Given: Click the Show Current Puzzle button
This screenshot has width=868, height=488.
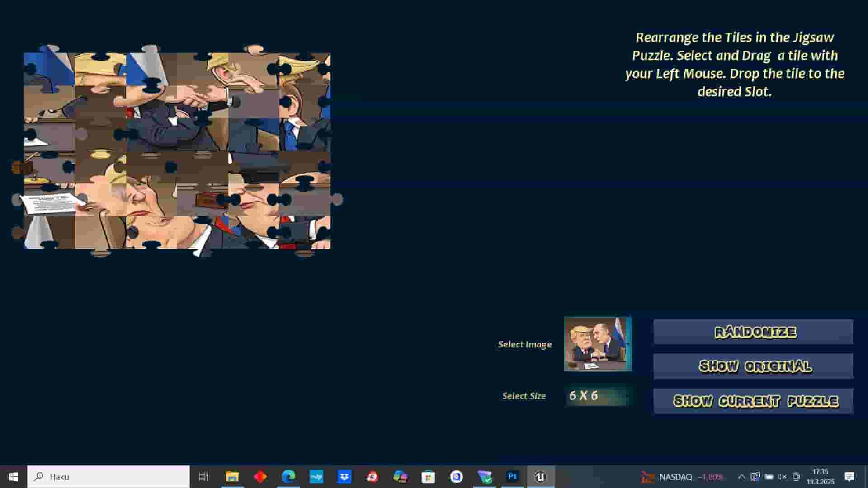Looking at the screenshot, I should click(753, 400).
